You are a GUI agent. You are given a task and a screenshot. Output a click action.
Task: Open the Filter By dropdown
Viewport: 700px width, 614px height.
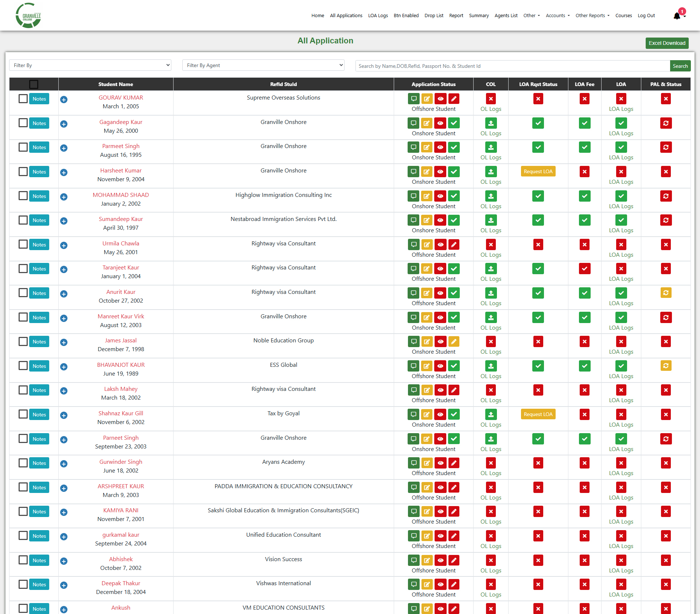pos(90,65)
